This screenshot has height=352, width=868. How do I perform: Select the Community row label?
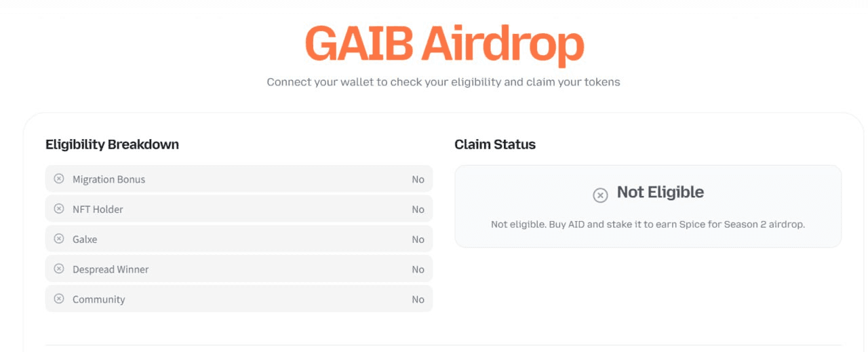pos(99,299)
